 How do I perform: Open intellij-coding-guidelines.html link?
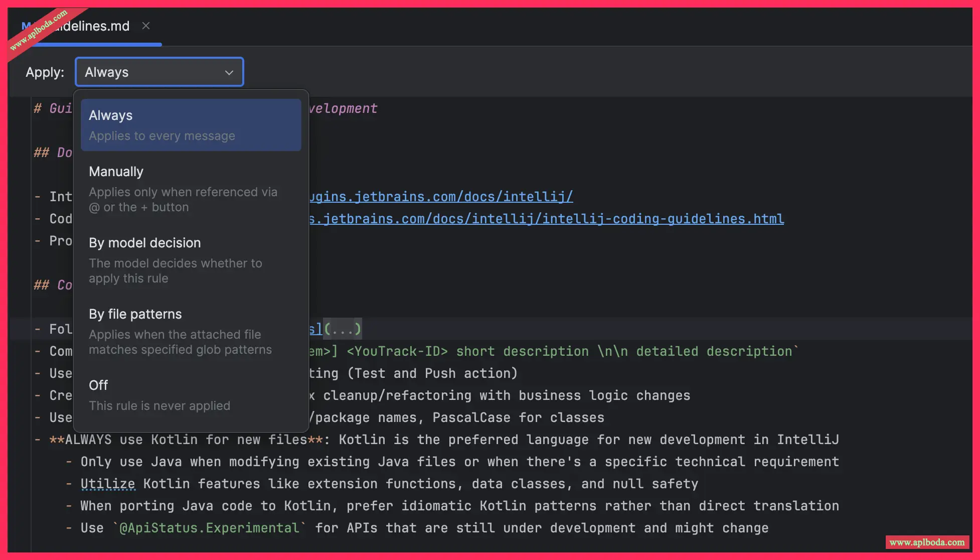tap(547, 219)
